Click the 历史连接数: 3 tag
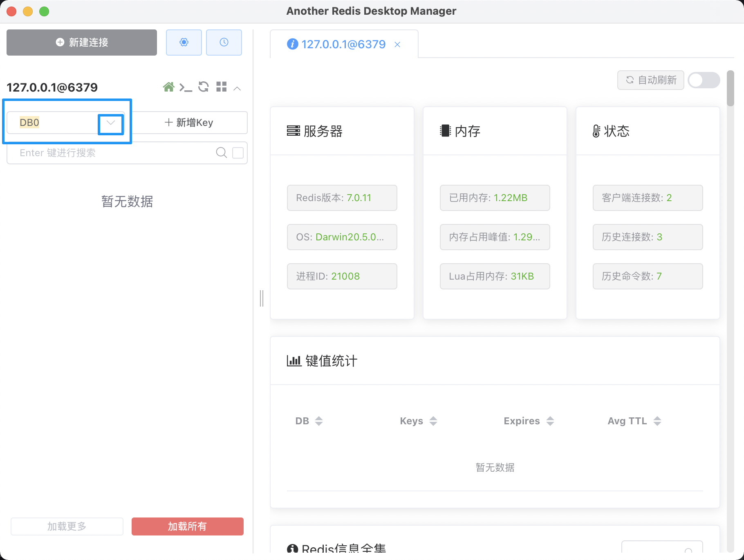Image resolution: width=744 pixels, height=560 pixels. click(x=648, y=237)
